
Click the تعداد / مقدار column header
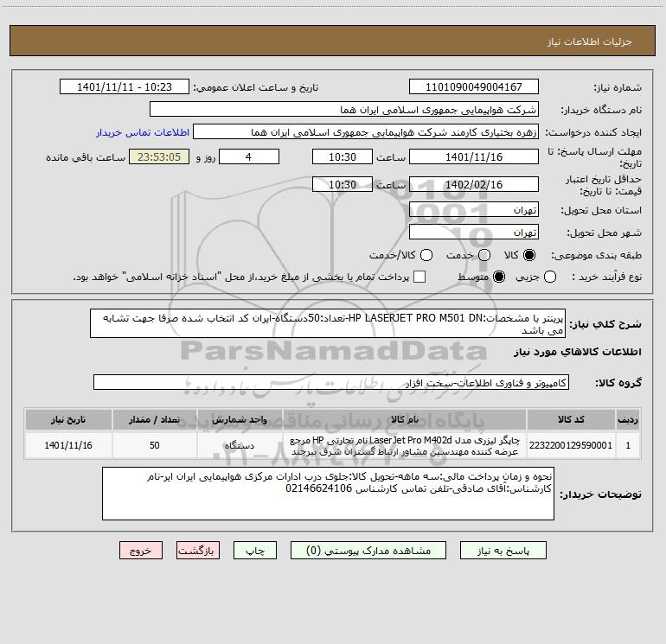[x=155, y=419]
